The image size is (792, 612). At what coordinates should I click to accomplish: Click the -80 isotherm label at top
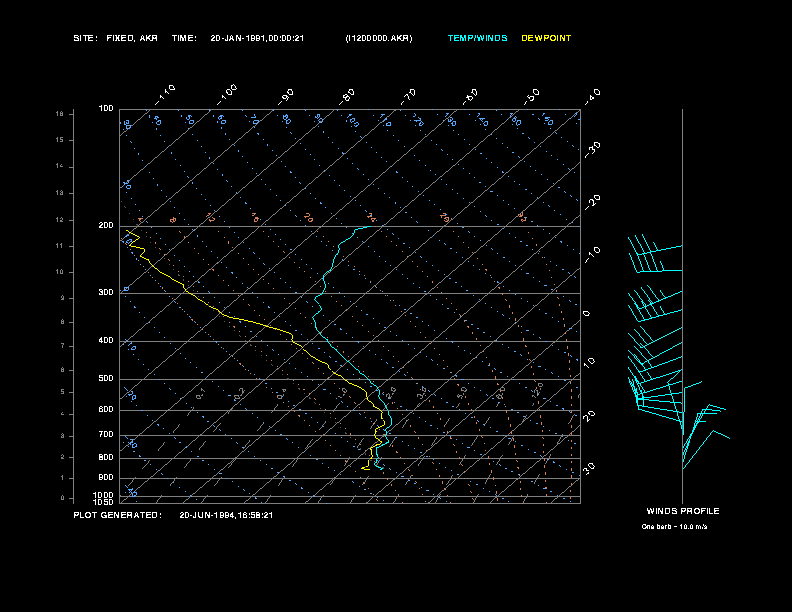coord(347,97)
